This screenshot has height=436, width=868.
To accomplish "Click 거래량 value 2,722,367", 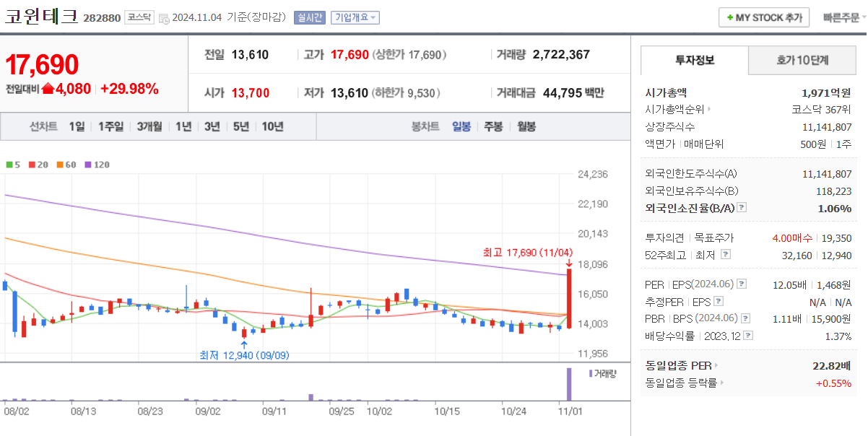I will pyautogui.click(x=561, y=54).
